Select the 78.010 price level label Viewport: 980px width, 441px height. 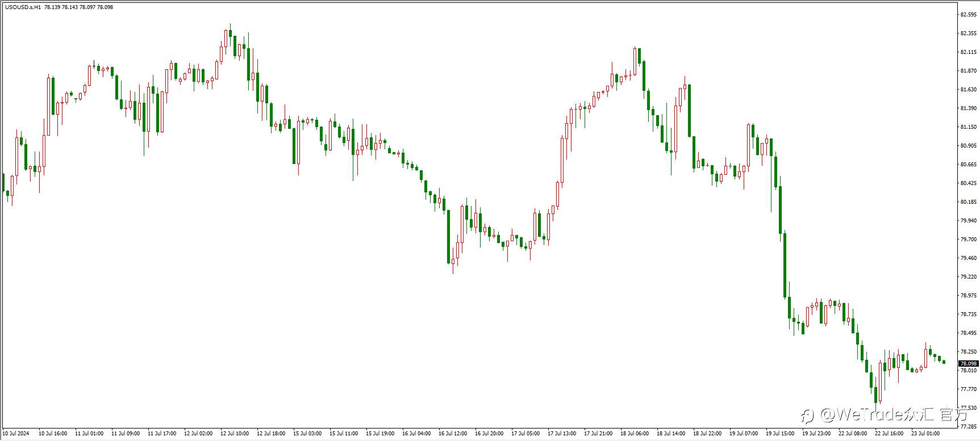(968, 371)
